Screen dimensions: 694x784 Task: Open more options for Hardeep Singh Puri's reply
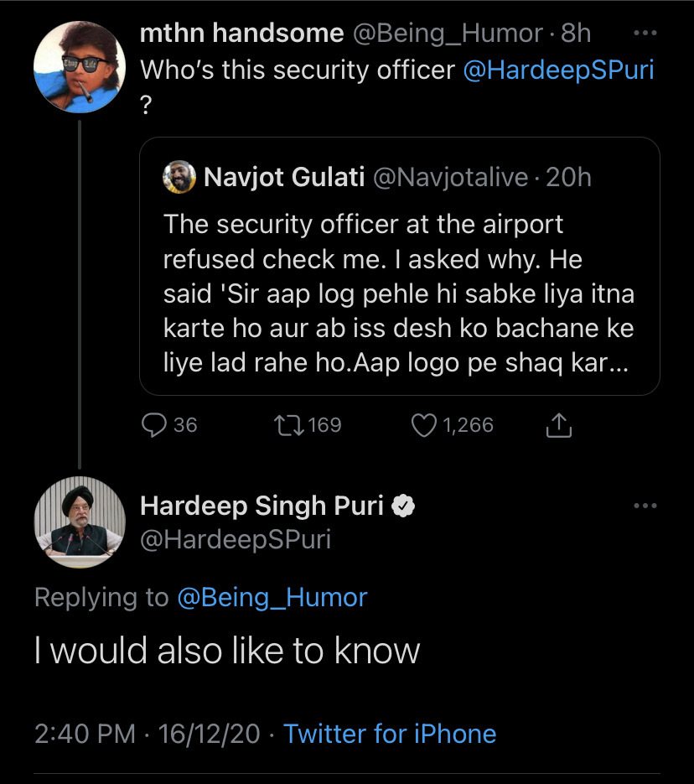(645, 506)
